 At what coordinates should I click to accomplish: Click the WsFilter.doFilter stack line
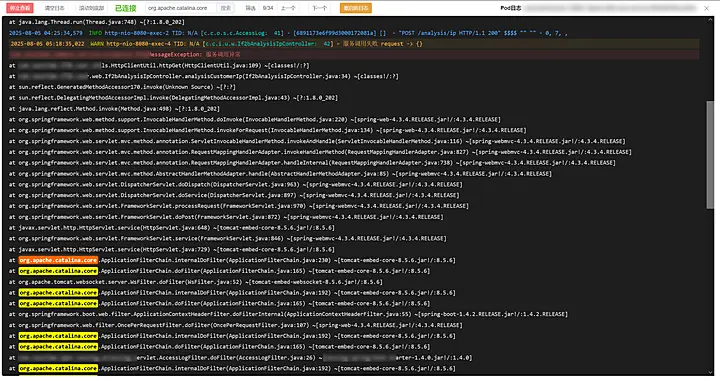point(196,282)
